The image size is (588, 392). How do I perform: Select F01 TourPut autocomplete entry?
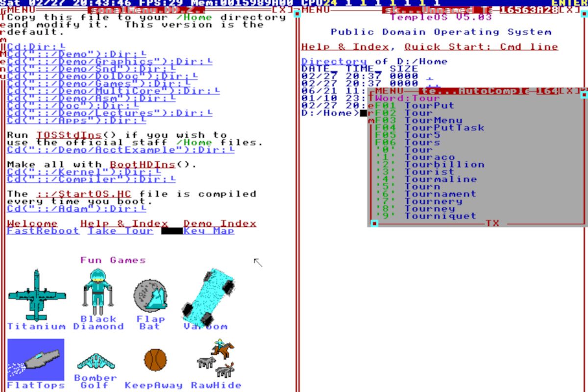point(415,106)
